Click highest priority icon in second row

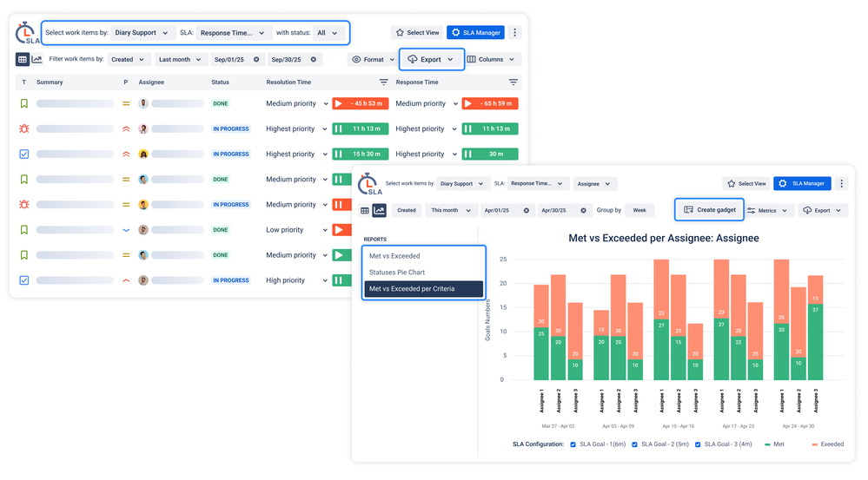[x=126, y=128]
